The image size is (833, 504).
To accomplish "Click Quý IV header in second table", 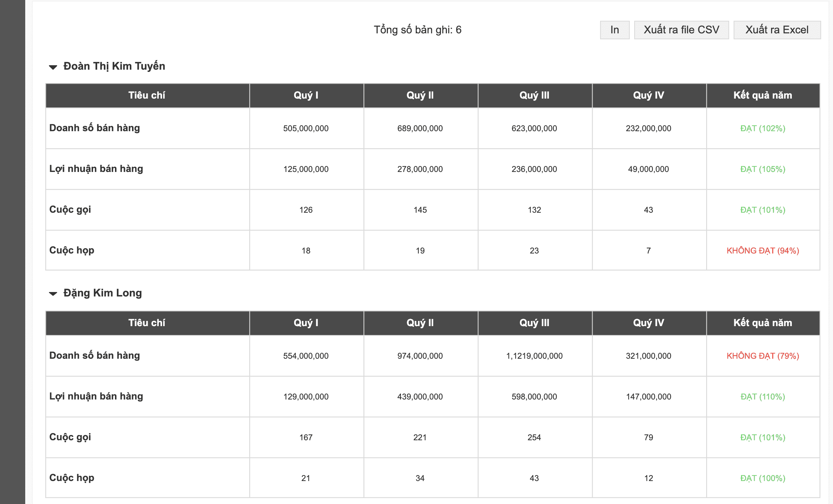I will tap(648, 323).
